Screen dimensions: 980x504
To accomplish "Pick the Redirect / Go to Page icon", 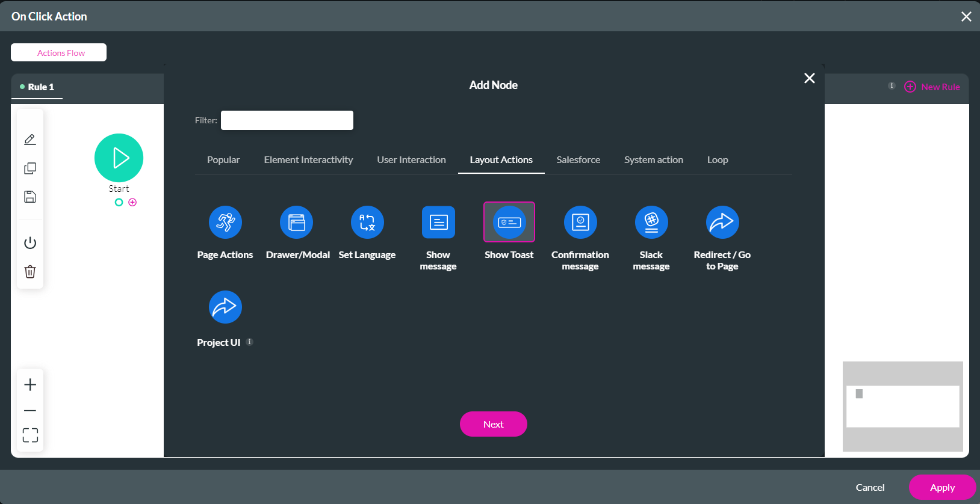I will point(722,222).
